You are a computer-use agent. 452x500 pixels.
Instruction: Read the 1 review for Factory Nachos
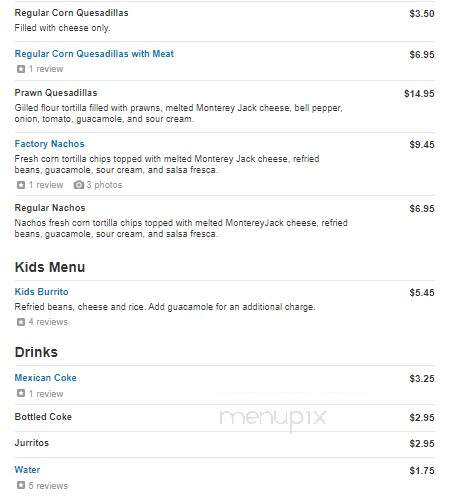point(46,185)
